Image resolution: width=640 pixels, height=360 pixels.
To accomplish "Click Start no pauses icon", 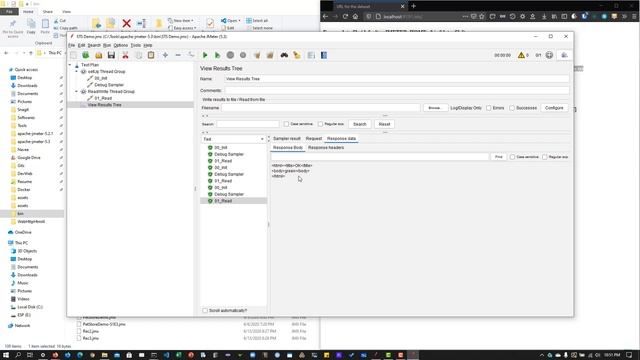I will tap(218, 55).
